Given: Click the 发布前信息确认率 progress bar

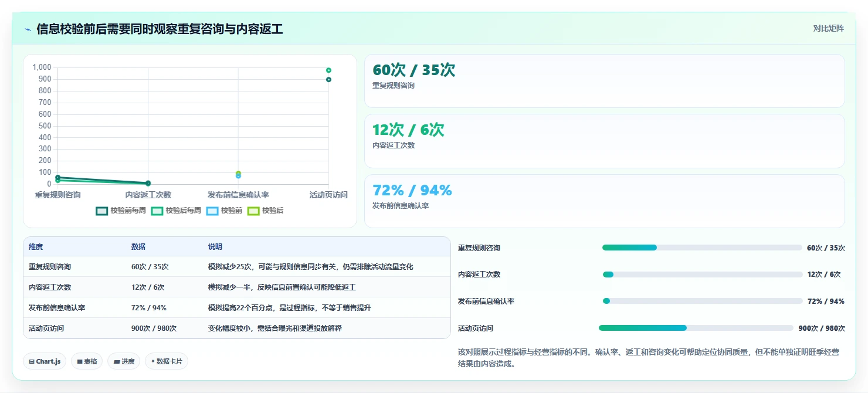Looking at the screenshot, I should pyautogui.click(x=703, y=301).
